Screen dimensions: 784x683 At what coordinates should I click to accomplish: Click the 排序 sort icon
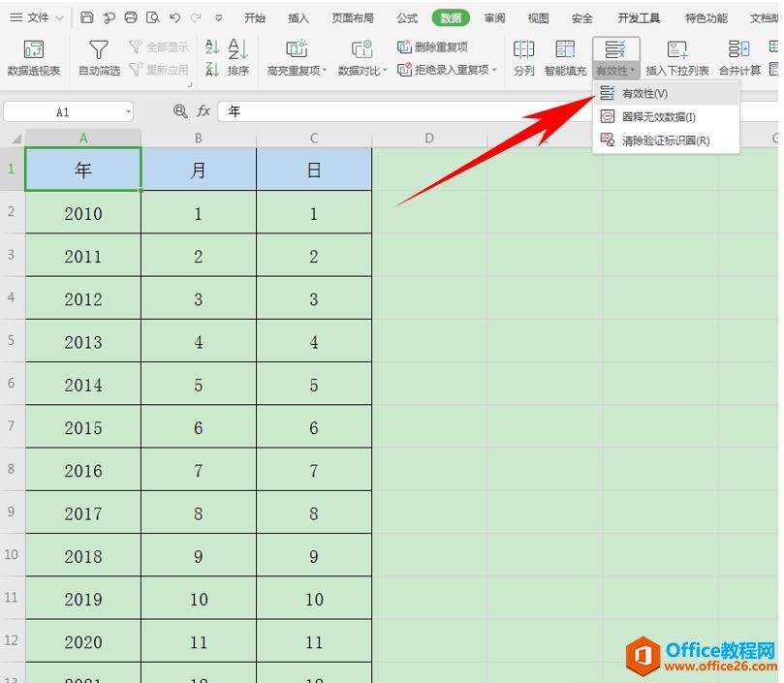pos(238,53)
